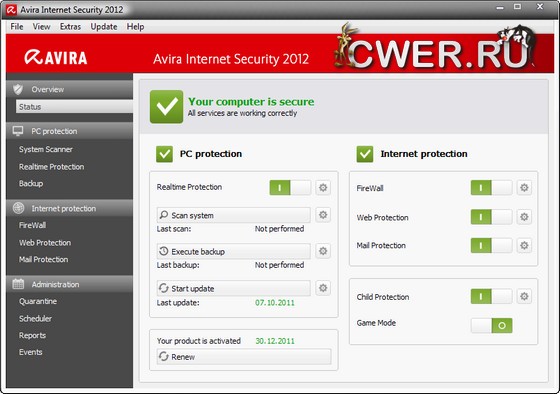Open Mail Protection in sidebar
The height and width of the screenshot is (394, 560).
pos(44,259)
